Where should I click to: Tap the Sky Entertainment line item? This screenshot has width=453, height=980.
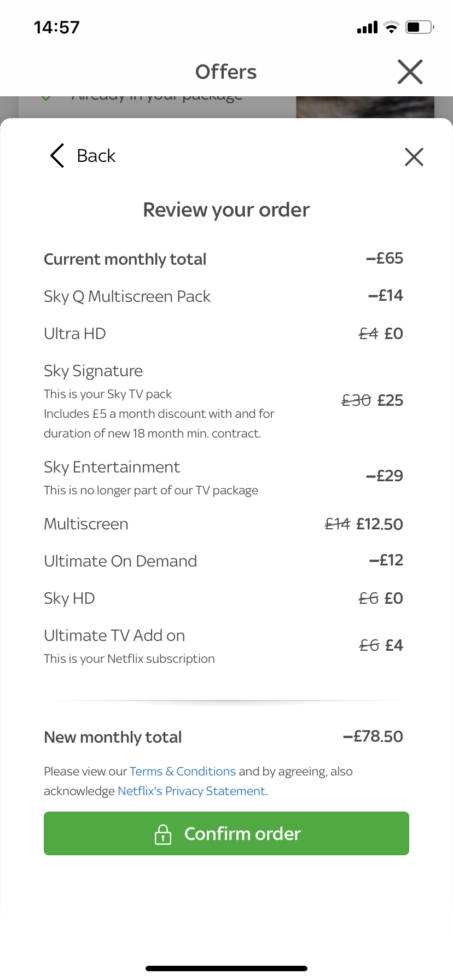point(112,467)
